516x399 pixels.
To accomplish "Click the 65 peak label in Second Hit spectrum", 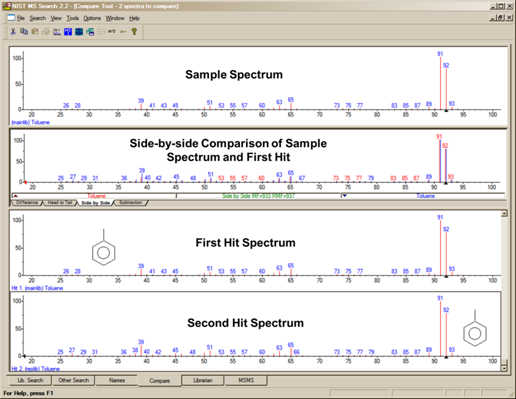I will coord(291,345).
